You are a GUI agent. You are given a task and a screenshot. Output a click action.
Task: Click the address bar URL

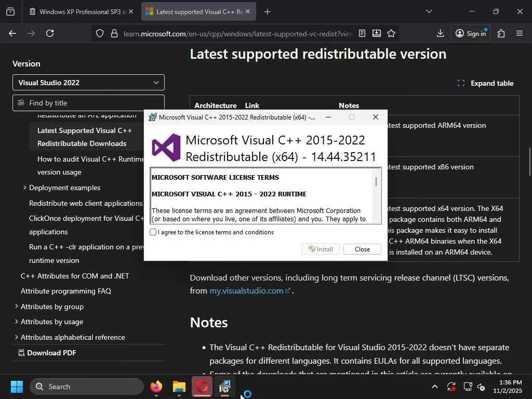[237, 34]
